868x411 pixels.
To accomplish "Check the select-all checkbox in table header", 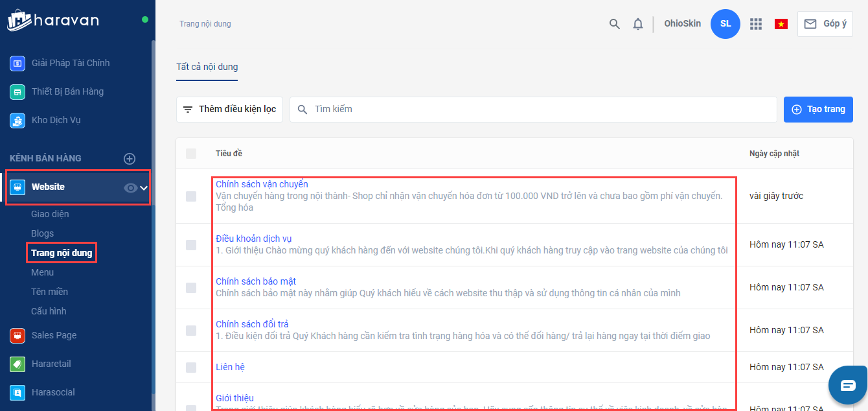I will pyautogui.click(x=191, y=154).
